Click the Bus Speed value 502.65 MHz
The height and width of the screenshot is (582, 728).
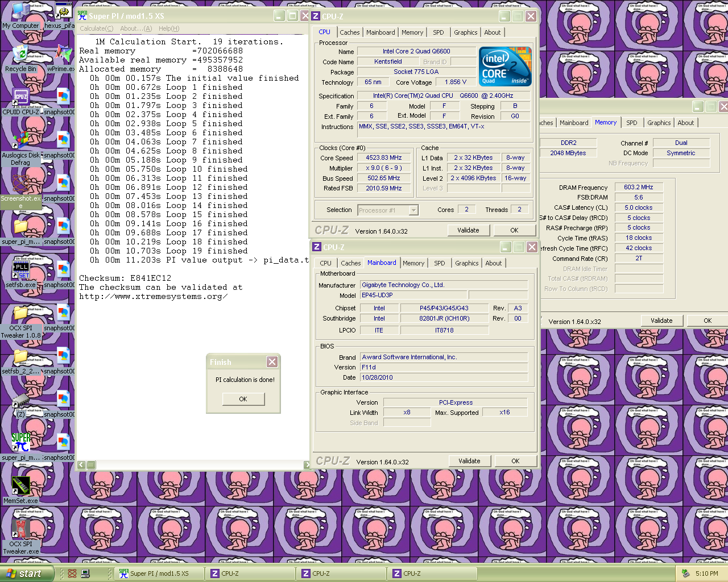(x=384, y=178)
